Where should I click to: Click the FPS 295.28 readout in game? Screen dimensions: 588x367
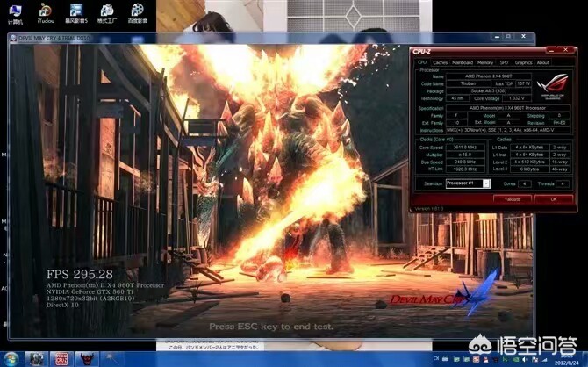pos(80,274)
